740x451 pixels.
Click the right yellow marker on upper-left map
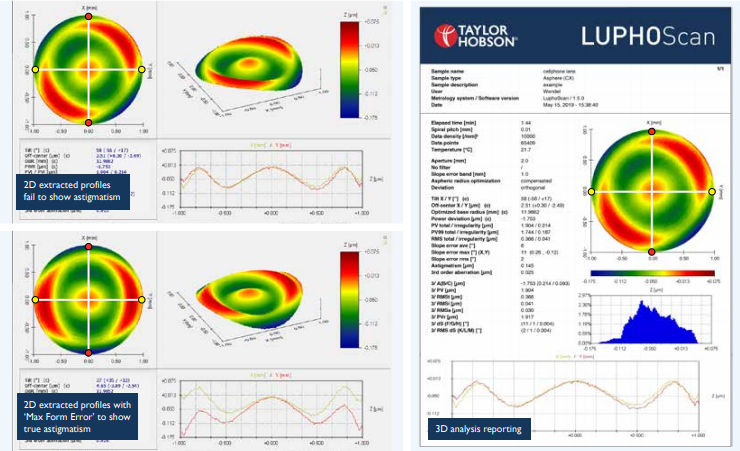[142, 70]
